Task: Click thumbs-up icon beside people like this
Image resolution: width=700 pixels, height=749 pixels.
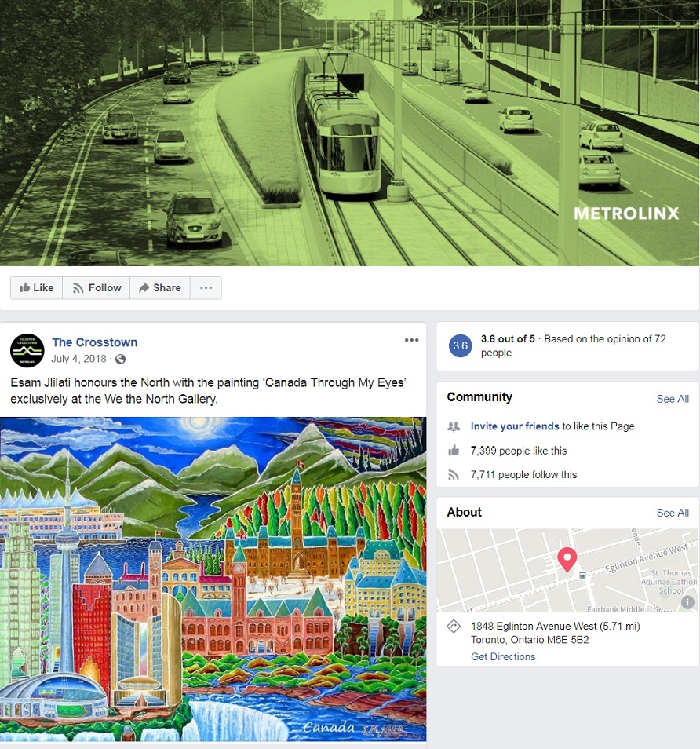Action: pyautogui.click(x=454, y=451)
